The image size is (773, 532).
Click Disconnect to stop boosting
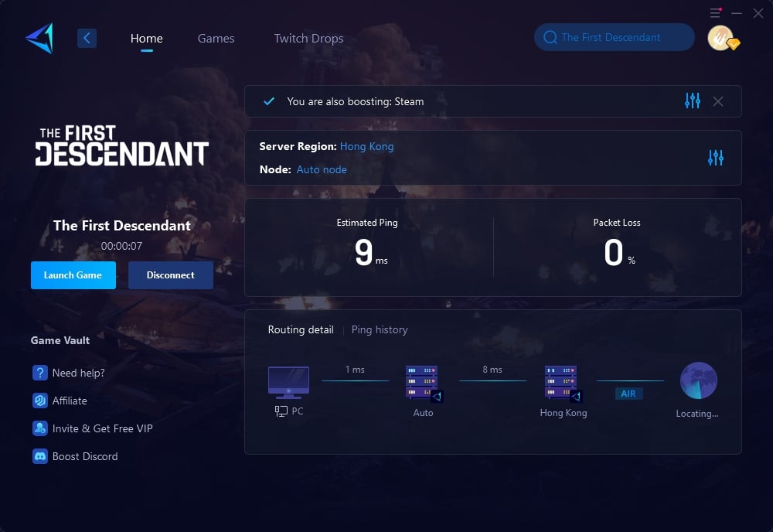click(171, 275)
